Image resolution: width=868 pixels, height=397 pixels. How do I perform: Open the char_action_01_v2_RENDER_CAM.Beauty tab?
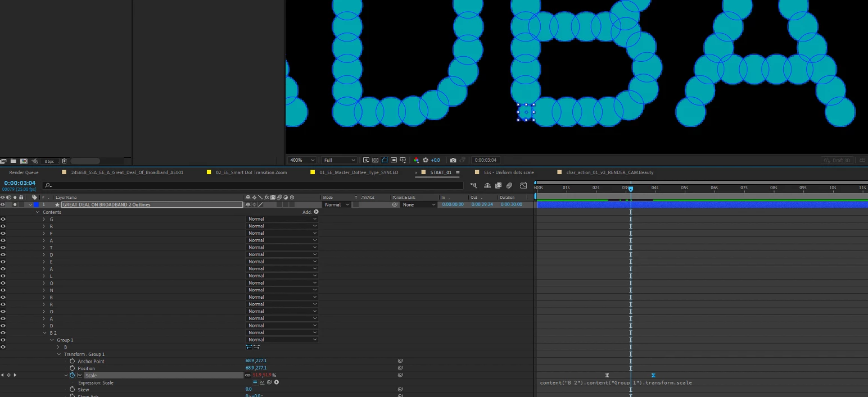[610, 172]
